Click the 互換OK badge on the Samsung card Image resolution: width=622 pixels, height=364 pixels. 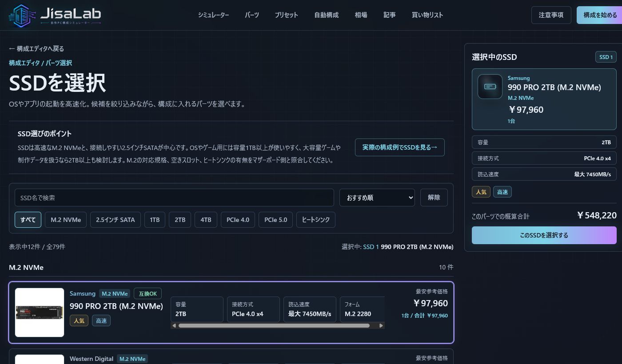pos(148,293)
